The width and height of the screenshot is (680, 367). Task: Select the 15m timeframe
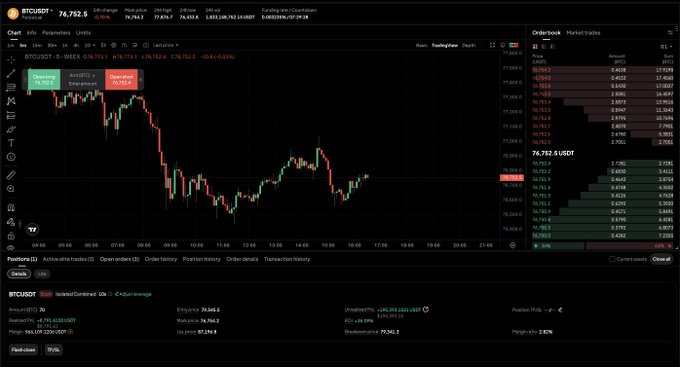(37, 45)
